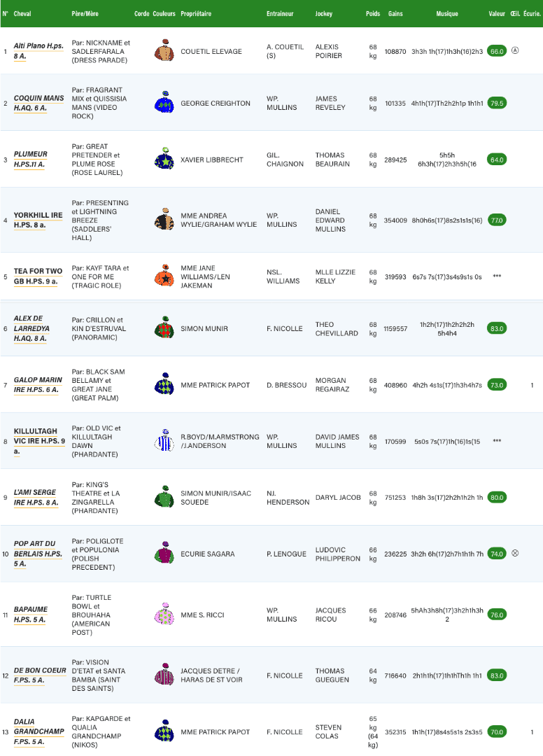Click the jockey silks icon for COUETIL ELEVAGE
The width and height of the screenshot is (543, 756).
point(164,52)
